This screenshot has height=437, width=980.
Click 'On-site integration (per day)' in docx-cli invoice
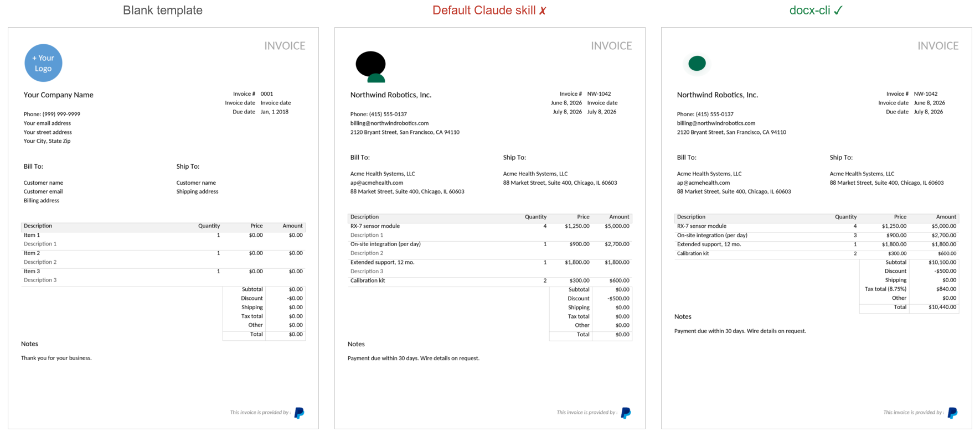click(712, 236)
